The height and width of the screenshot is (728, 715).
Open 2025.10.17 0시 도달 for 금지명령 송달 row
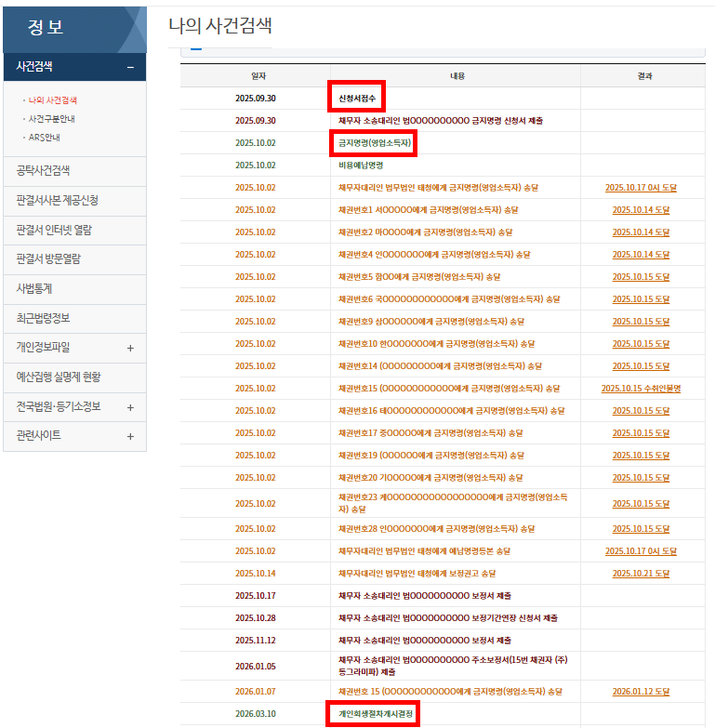pos(641,188)
